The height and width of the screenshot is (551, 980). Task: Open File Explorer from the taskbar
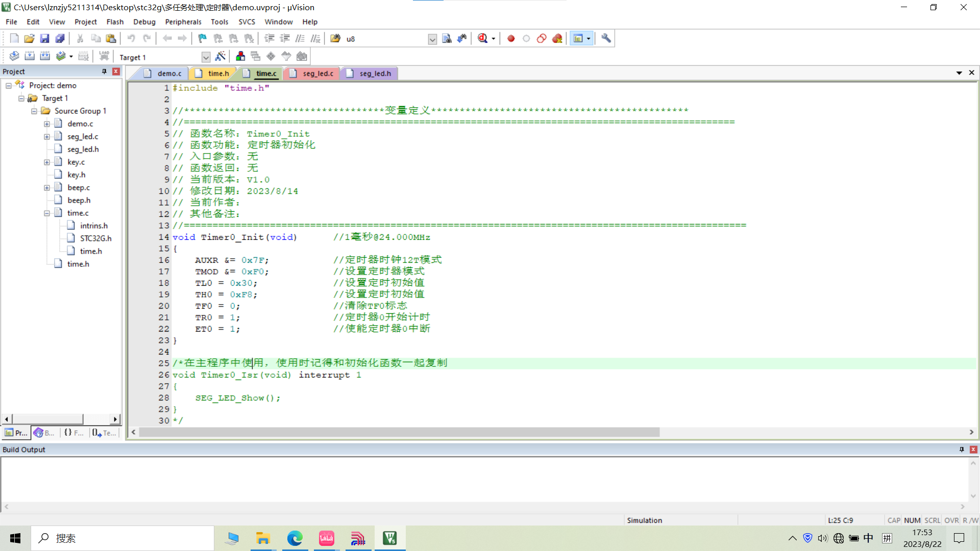(x=263, y=538)
